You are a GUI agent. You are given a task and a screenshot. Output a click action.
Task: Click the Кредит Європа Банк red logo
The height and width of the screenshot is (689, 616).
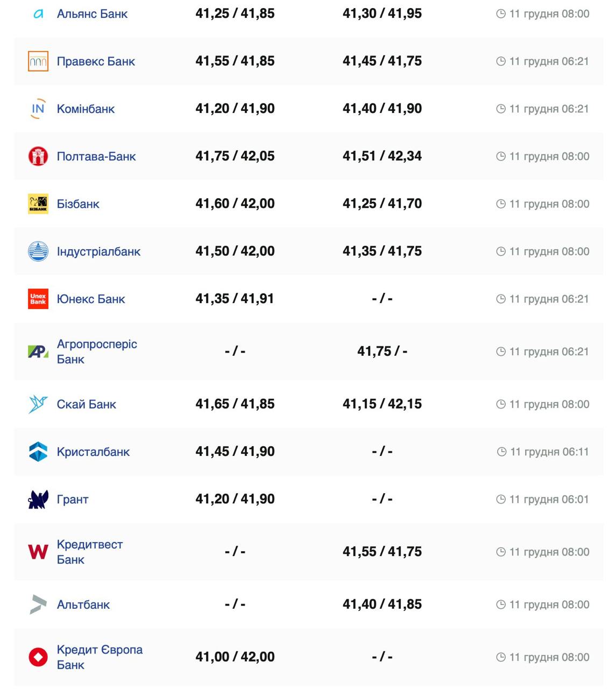click(38, 657)
